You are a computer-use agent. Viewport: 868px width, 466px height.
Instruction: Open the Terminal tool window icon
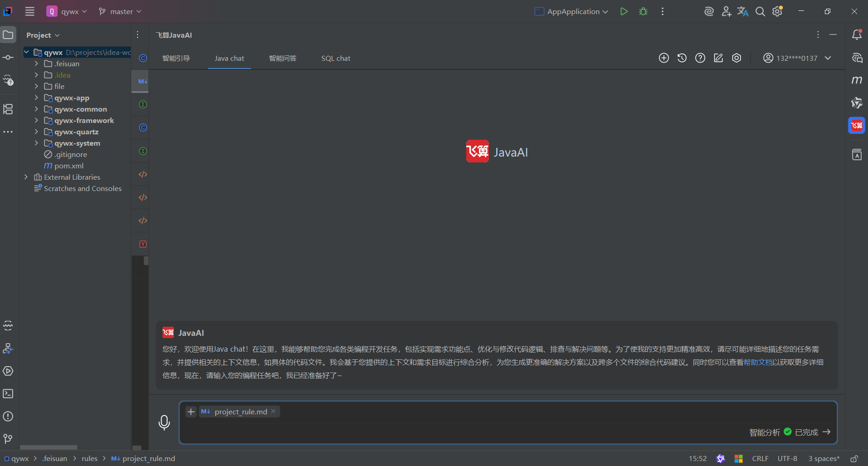point(8,393)
